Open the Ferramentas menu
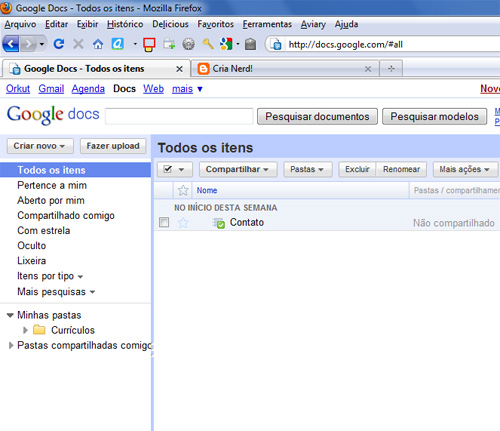This screenshot has width=500, height=431. [x=267, y=24]
